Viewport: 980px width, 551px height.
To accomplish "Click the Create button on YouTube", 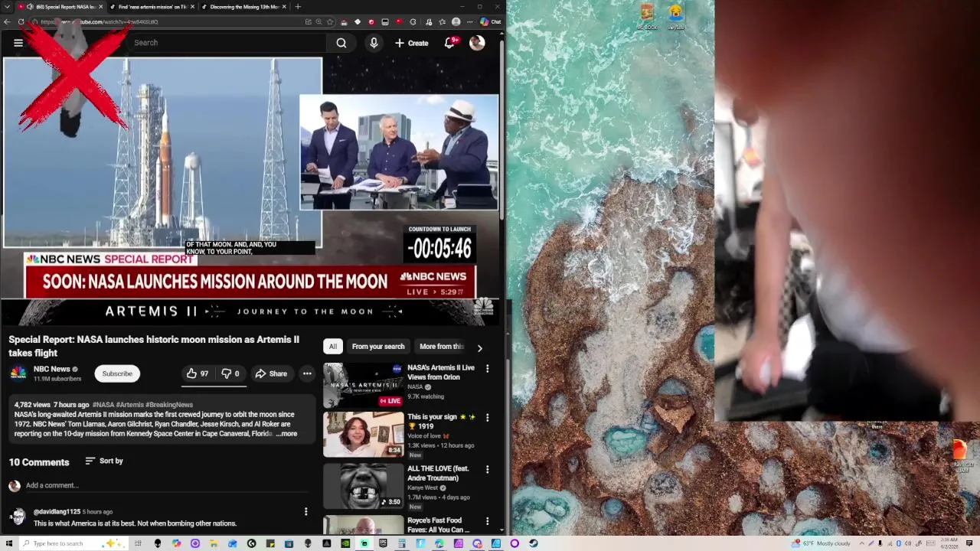I will click(412, 43).
